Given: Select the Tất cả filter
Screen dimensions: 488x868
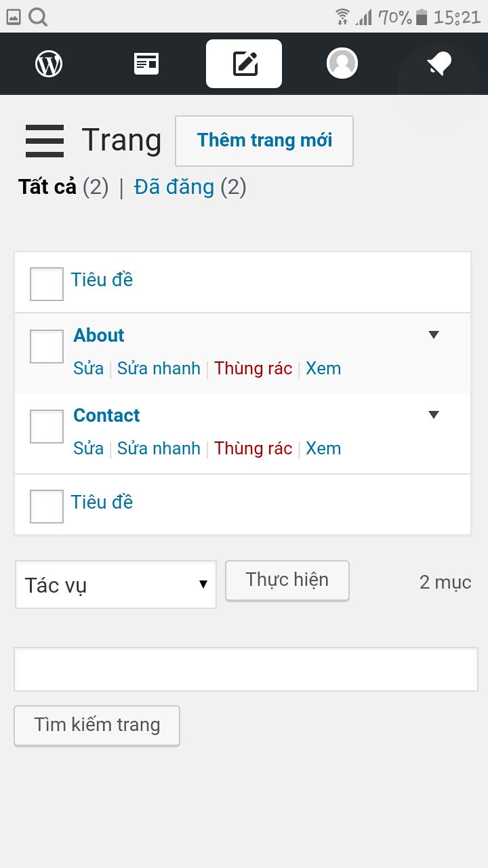Looking at the screenshot, I should tap(47, 186).
